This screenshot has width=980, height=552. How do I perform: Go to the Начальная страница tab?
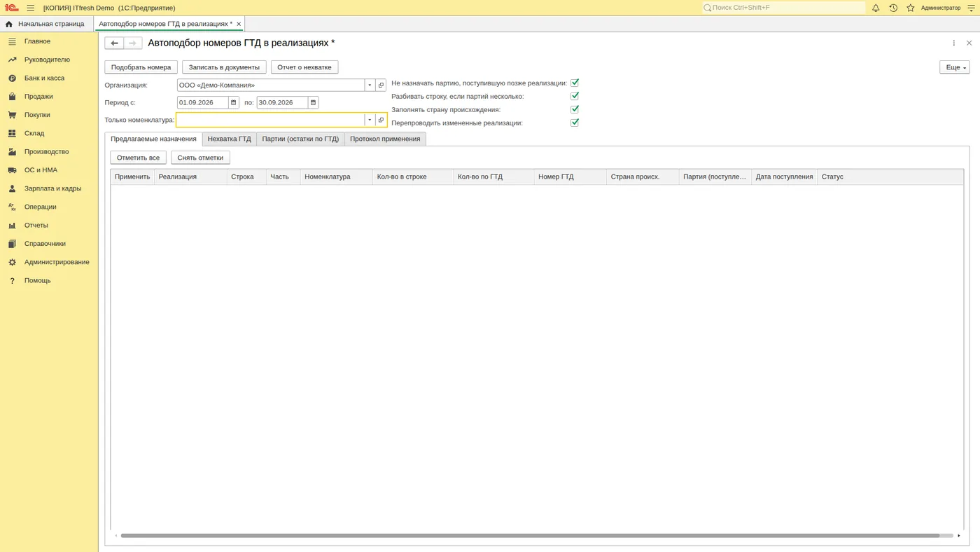(47, 24)
